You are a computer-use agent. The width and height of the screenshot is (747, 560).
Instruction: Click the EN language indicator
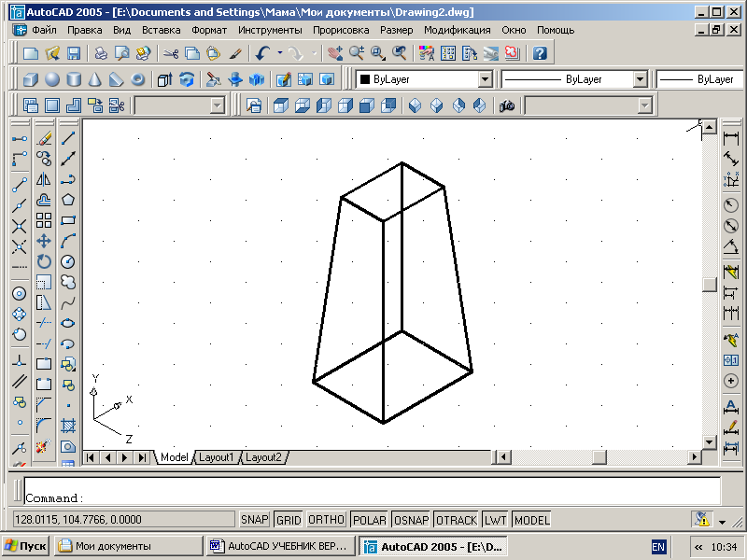tap(658, 547)
